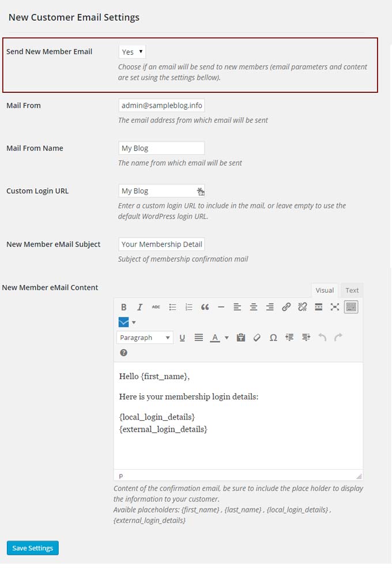Click the {external_login_details} placeholder in editor

click(163, 430)
